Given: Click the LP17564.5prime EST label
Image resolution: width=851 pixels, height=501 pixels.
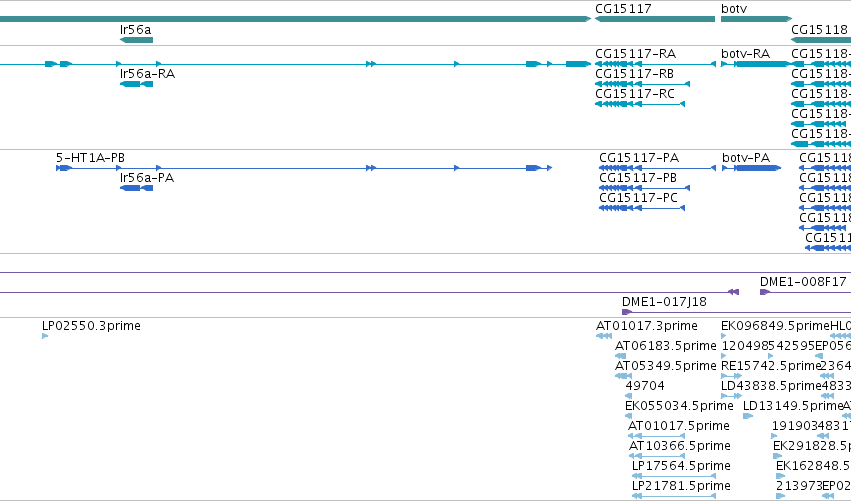Looking at the screenshot, I should pos(681,466).
